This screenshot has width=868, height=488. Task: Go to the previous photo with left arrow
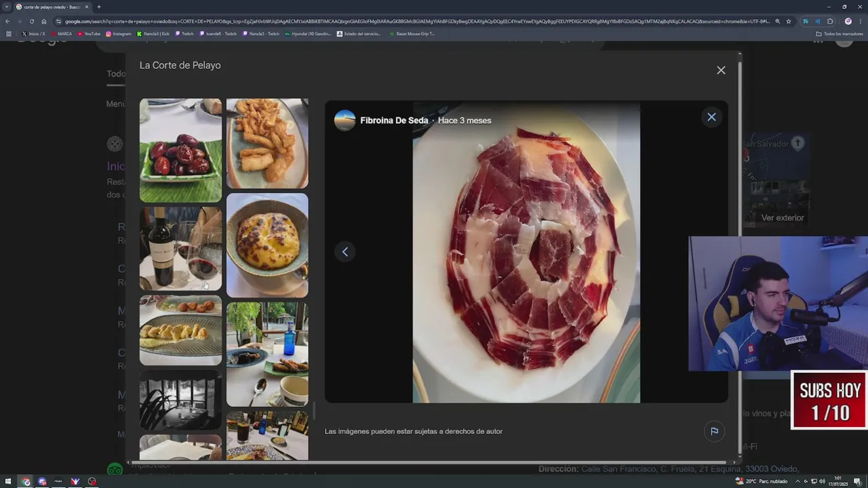click(x=344, y=252)
